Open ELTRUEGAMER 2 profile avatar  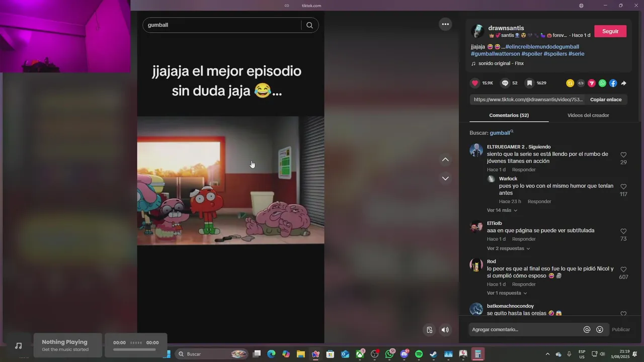point(476,150)
